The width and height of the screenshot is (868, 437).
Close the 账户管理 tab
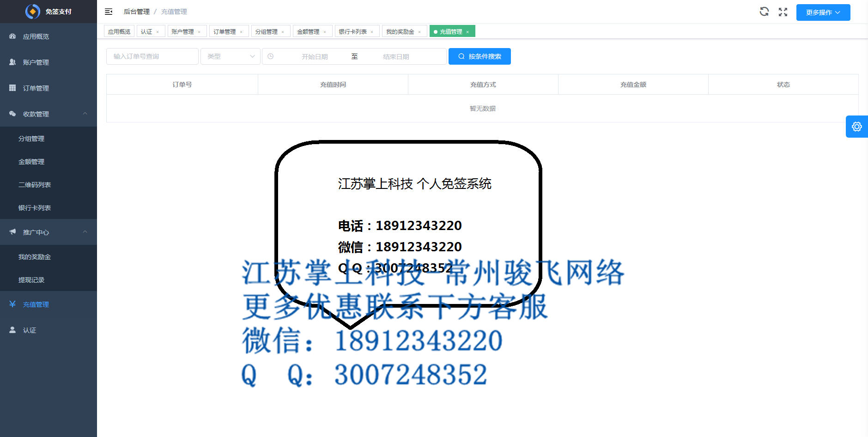click(x=199, y=32)
